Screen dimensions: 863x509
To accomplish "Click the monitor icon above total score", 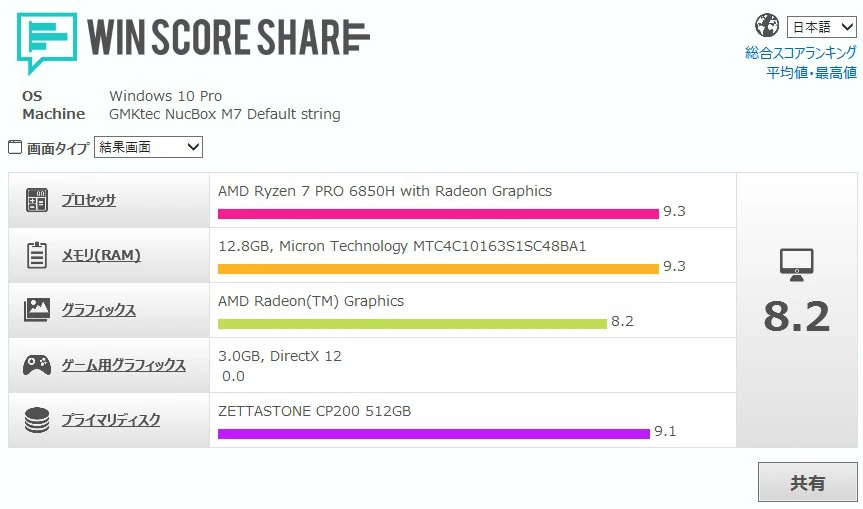I will click(x=796, y=264).
